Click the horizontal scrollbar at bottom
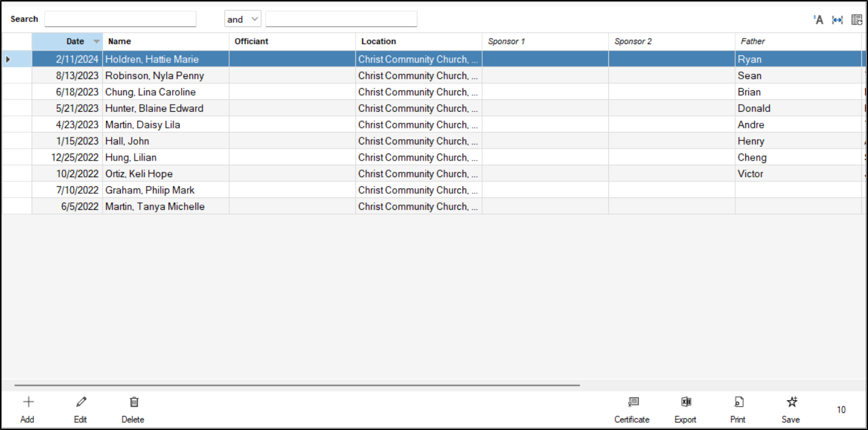Screen dimensions: 868x430 (x=296, y=385)
